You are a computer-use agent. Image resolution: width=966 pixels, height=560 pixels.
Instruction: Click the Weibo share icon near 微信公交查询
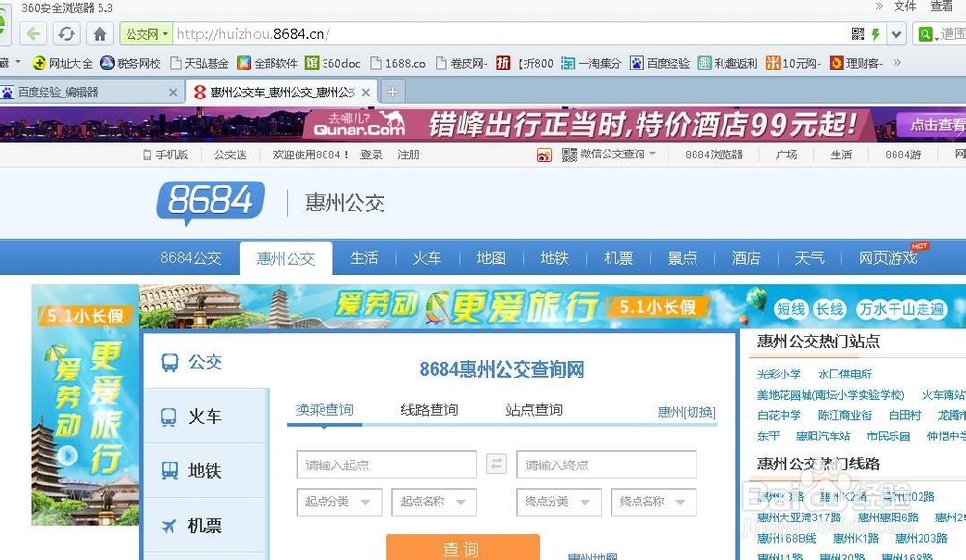tap(544, 154)
